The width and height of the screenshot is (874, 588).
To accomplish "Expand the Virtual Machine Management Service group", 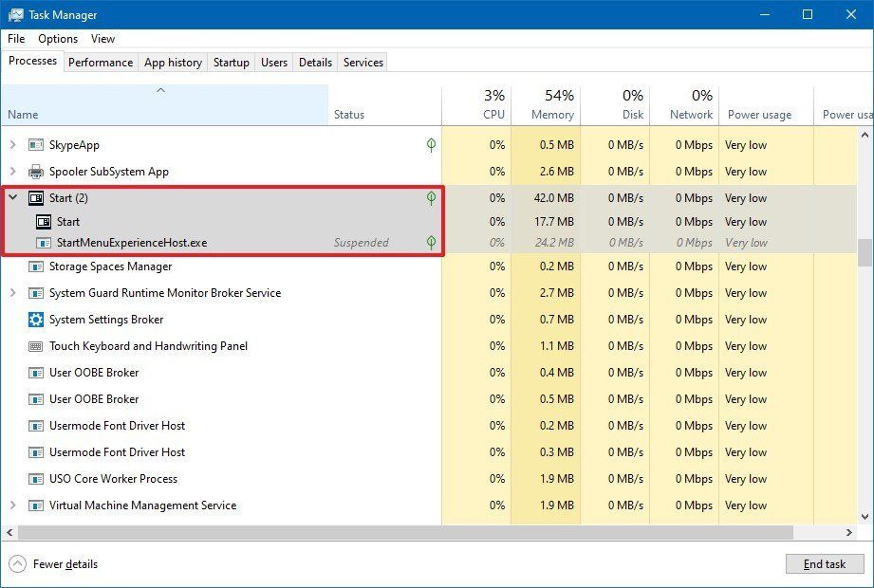I will tap(11, 505).
